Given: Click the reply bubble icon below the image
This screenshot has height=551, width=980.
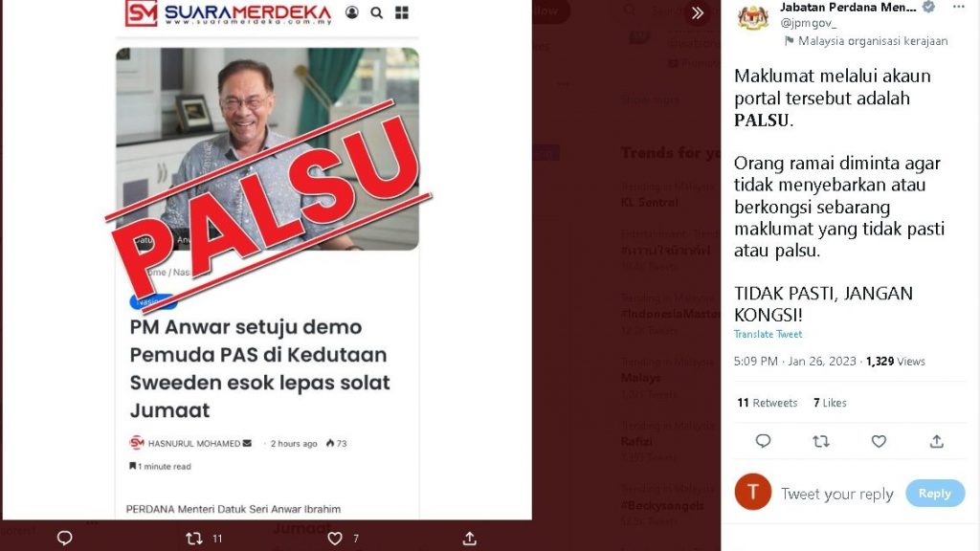Looking at the screenshot, I should coord(64,538).
